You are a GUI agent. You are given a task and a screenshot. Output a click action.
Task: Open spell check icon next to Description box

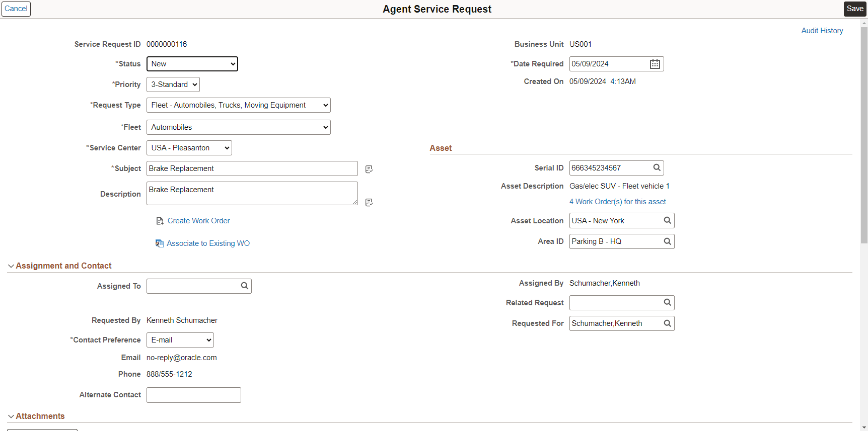369,202
